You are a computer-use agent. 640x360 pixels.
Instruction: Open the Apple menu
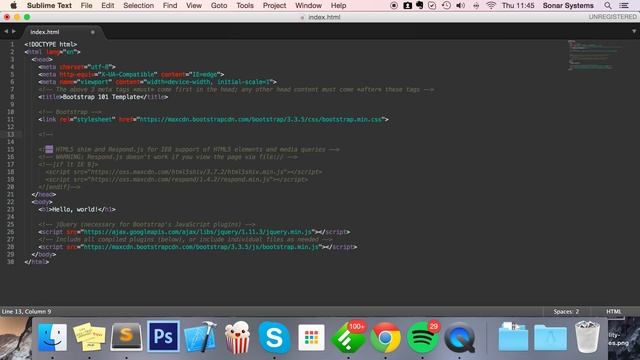click(13, 5)
